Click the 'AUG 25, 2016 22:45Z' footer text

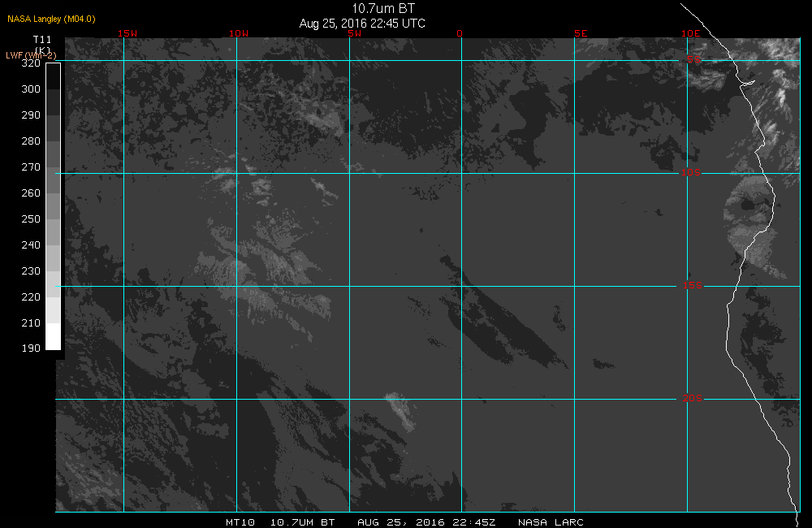tap(426, 522)
